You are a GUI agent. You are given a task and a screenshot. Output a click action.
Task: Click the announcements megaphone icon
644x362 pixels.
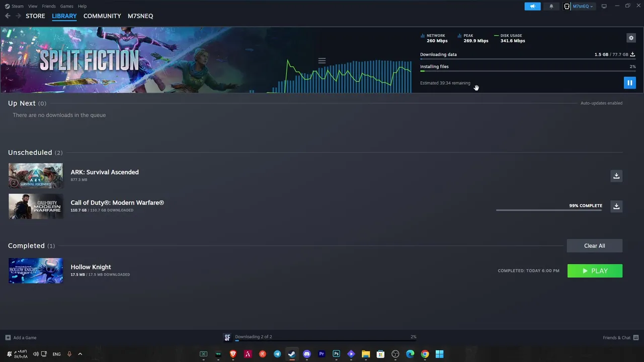point(532,6)
